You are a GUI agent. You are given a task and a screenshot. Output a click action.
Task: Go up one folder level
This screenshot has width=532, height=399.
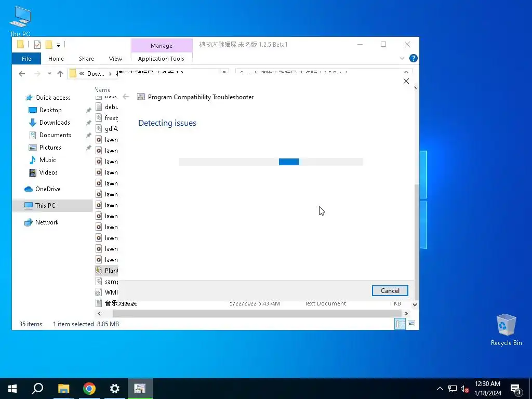point(60,74)
